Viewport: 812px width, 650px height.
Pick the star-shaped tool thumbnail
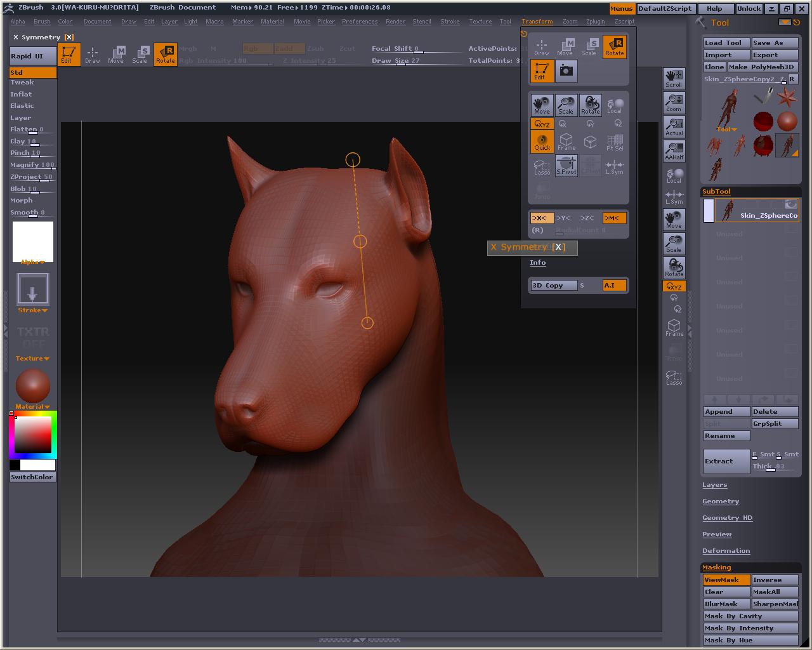[x=787, y=97]
